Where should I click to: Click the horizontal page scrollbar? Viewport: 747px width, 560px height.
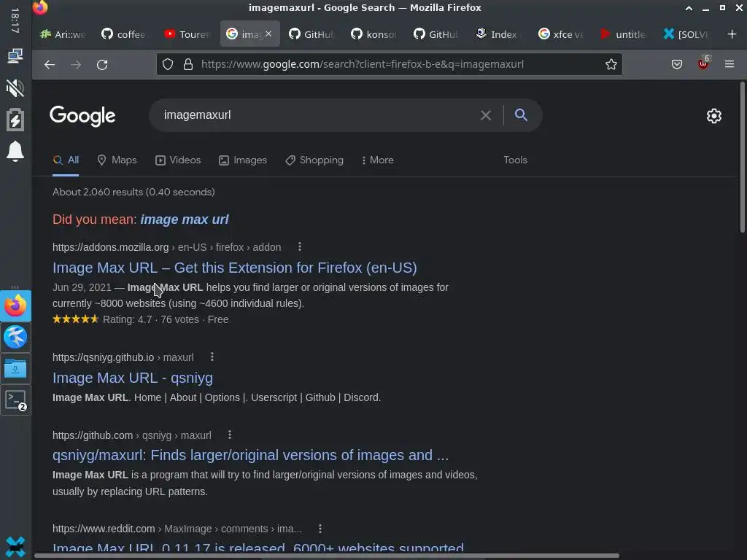pyautogui.click(x=327, y=556)
